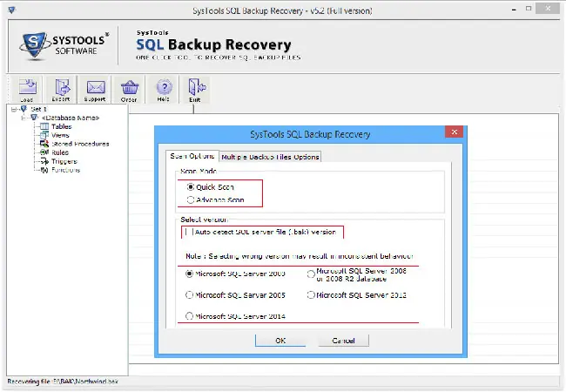Select the Stored Procedures tree item
The width and height of the screenshot is (566, 392).
click(x=80, y=144)
